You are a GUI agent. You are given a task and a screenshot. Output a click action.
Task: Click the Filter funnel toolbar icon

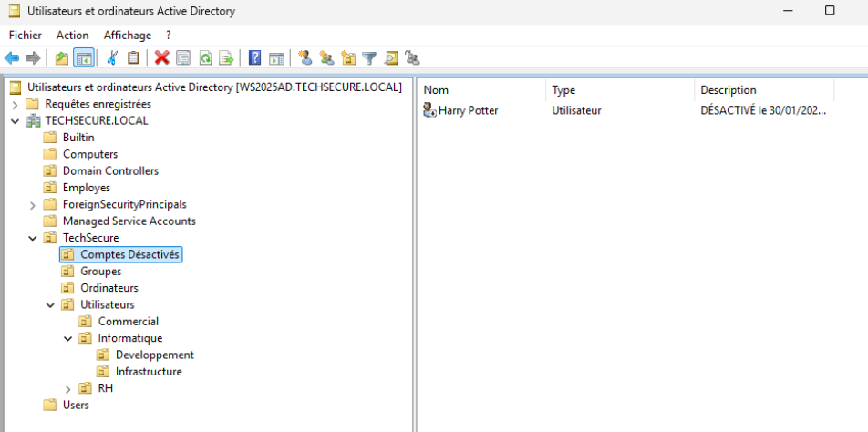click(x=369, y=58)
